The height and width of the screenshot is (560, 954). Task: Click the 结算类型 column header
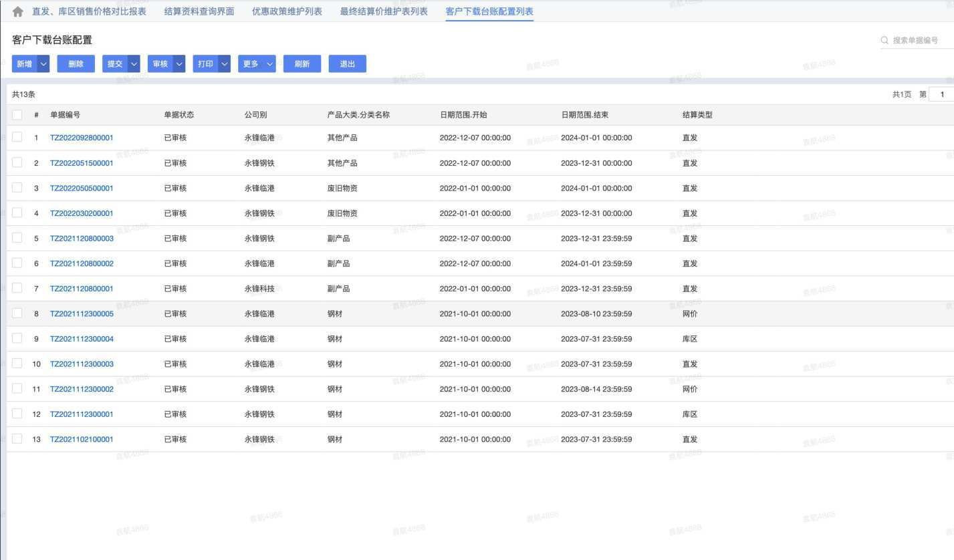[x=697, y=115]
